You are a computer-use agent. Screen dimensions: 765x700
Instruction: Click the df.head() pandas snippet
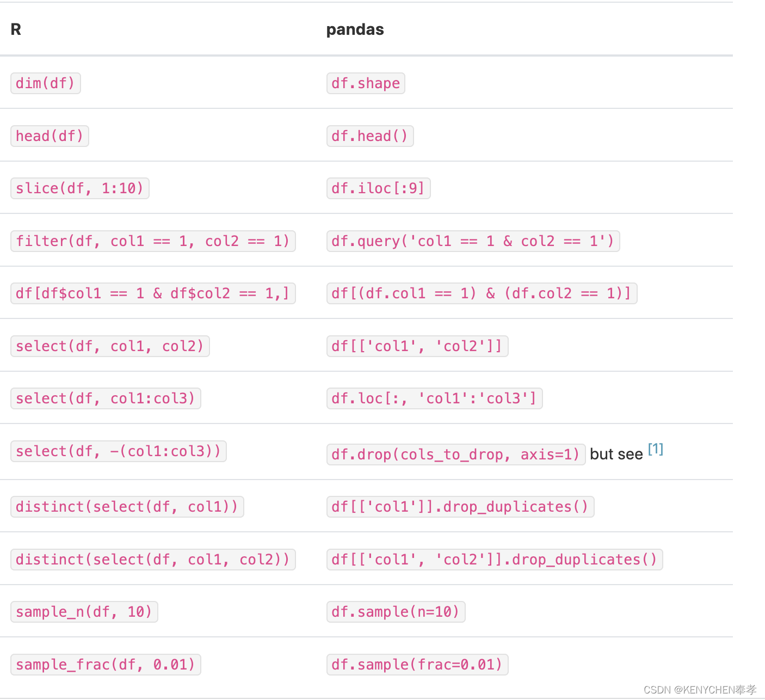pos(370,136)
